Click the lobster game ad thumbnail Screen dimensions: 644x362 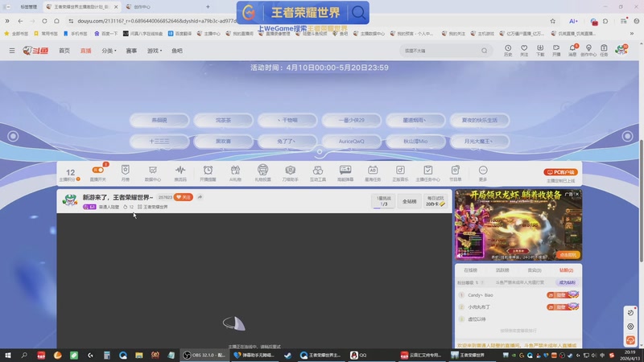[x=518, y=224]
